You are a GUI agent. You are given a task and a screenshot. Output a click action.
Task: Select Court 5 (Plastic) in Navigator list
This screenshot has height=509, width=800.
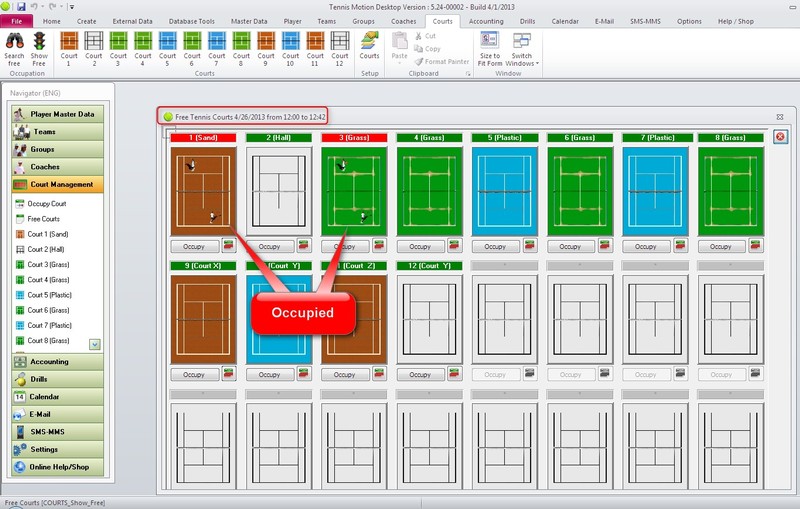tap(49, 295)
